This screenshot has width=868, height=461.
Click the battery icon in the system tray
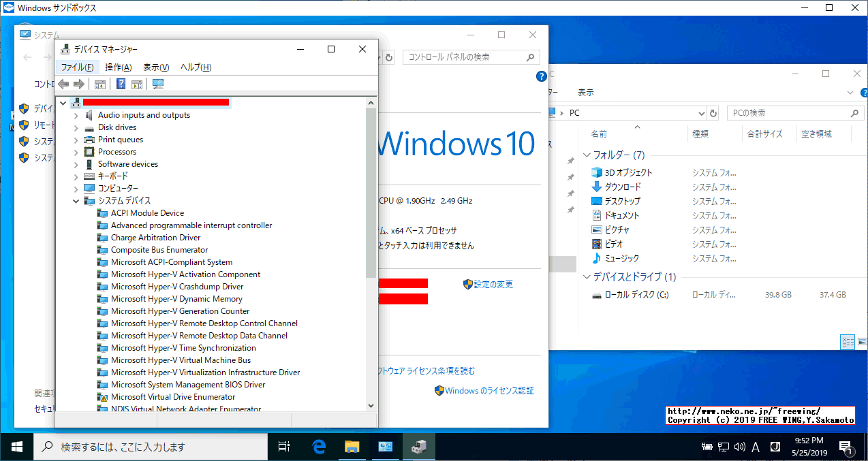[x=707, y=448]
